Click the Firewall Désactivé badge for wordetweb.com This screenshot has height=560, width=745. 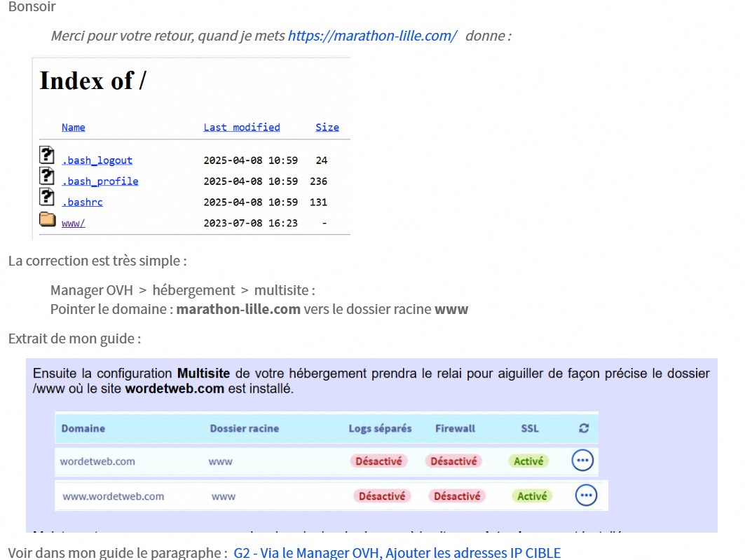[x=453, y=461]
